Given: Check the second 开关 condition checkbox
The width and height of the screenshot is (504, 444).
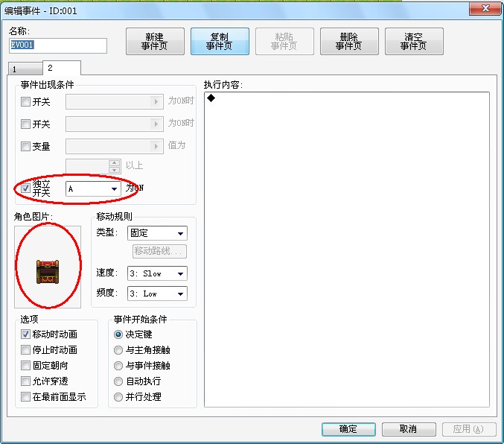Looking at the screenshot, I should pos(25,124).
